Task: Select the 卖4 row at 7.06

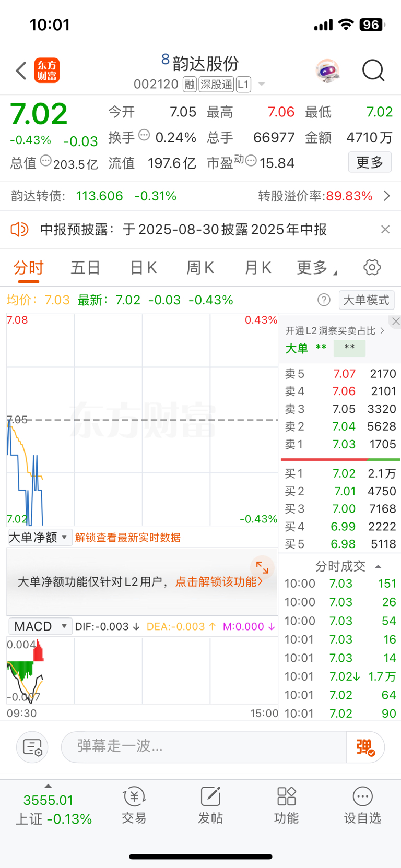Action: 340,391
